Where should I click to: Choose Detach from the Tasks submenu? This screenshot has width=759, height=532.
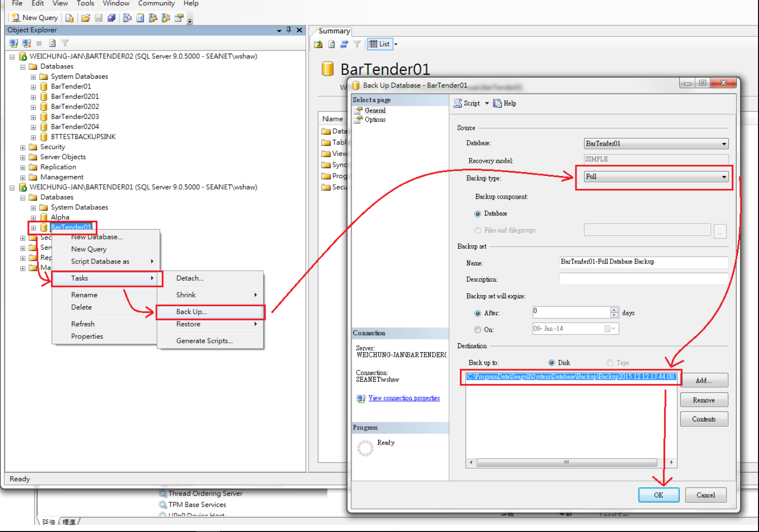coord(211,278)
